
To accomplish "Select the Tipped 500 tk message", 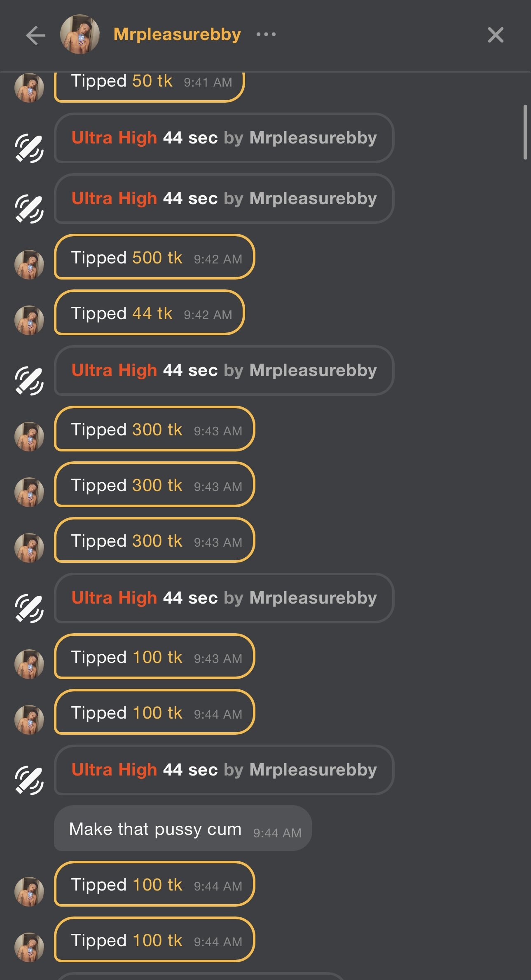I will [x=154, y=257].
